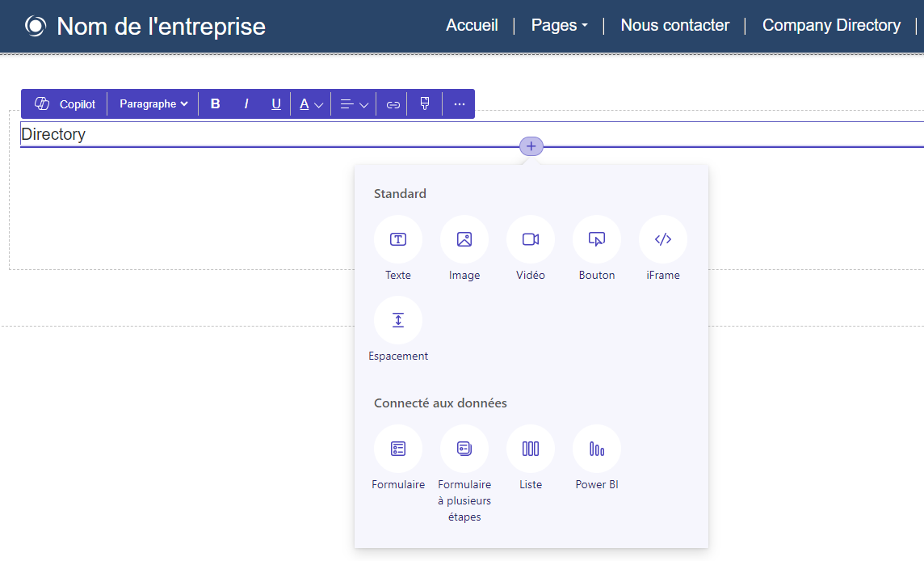Add an Espacement spacer component

pyautogui.click(x=397, y=320)
